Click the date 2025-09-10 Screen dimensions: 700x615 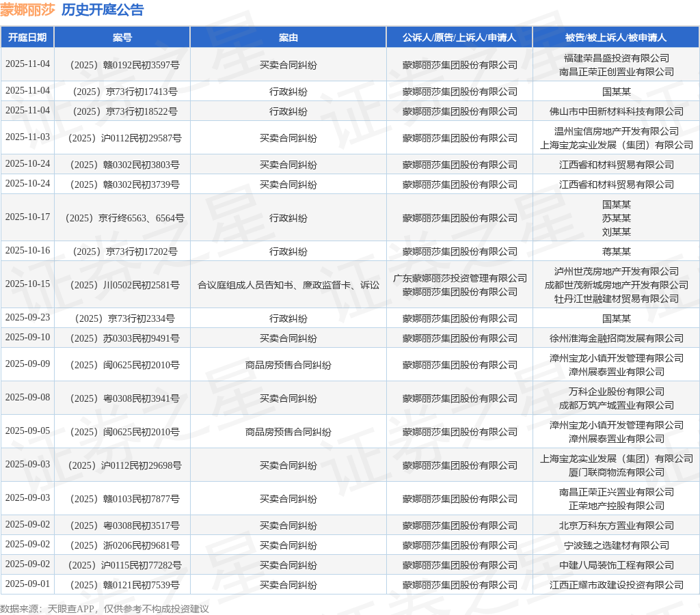click(x=27, y=338)
